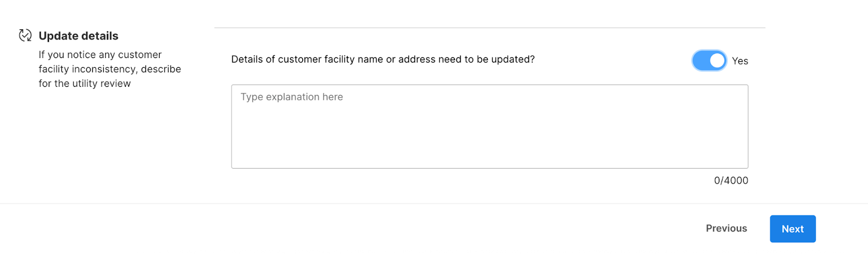
Task: Click the white knob of the toggle switch
Action: (x=717, y=60)
